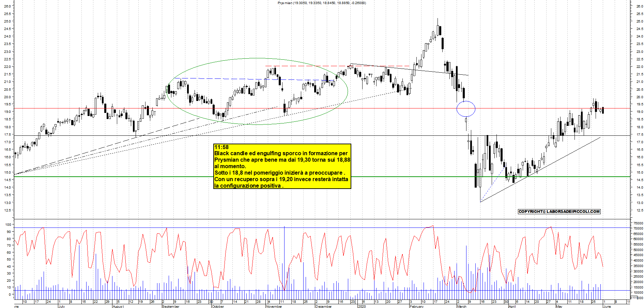Select the blue circle marking the March gap
The image size is (644, 308).
coord(466,109)
